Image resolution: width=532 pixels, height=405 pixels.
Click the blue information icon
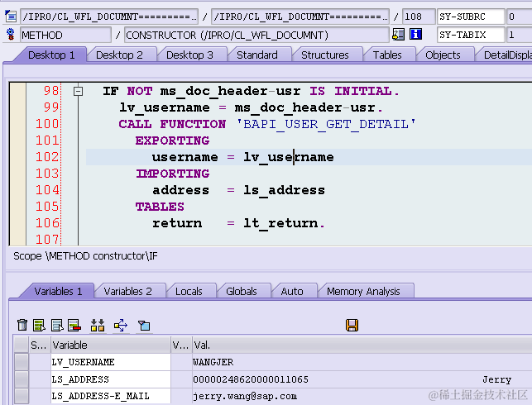(415, 34)
